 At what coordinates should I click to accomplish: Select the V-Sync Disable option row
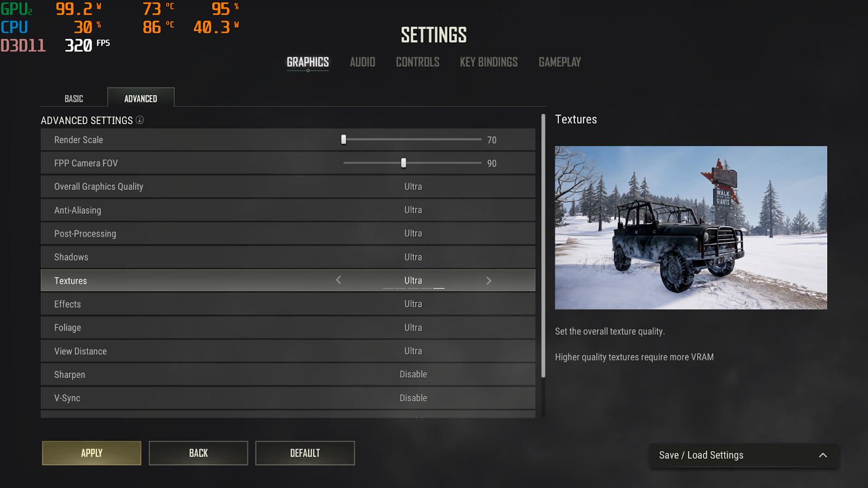tap(288, 398)
